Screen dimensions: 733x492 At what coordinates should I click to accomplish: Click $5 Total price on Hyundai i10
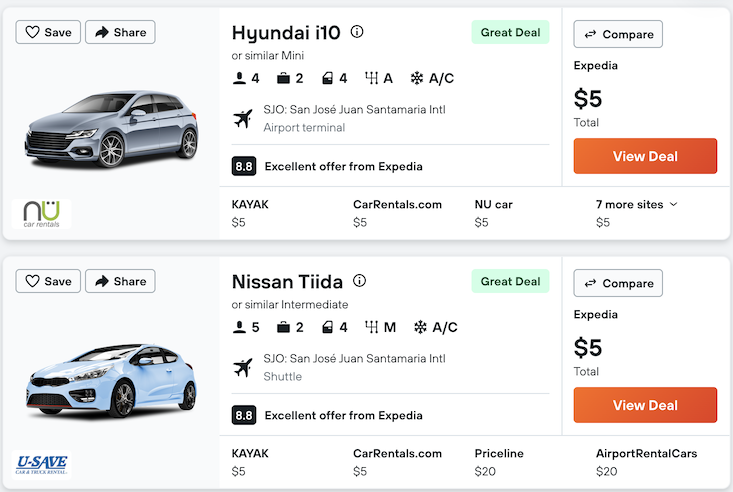pos(588,99)
